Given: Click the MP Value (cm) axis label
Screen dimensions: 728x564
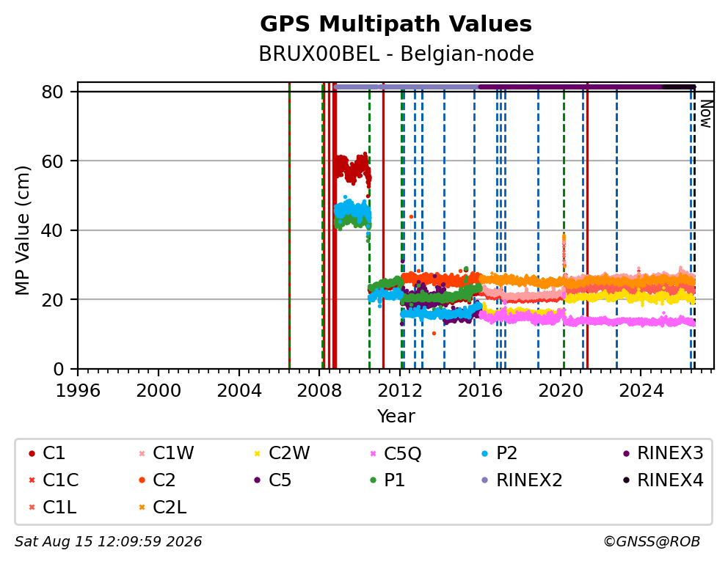Looking at the screenshot, I should (22, 230).
